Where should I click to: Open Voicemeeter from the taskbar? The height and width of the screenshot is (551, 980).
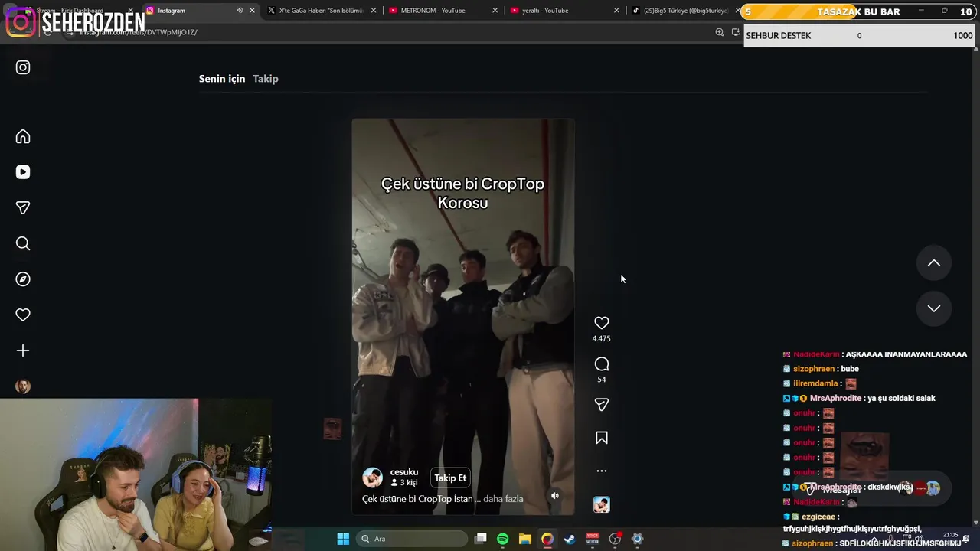pyautogui.click(x=592, y=539)
